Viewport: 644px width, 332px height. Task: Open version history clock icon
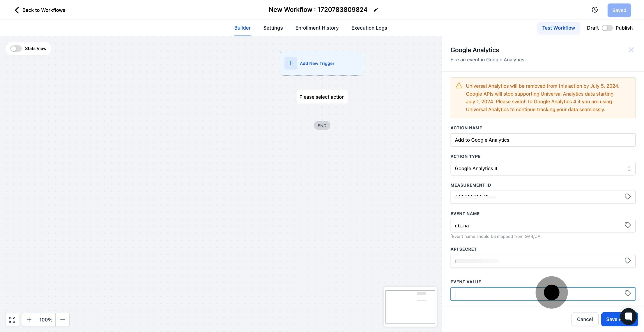point(595,10)
